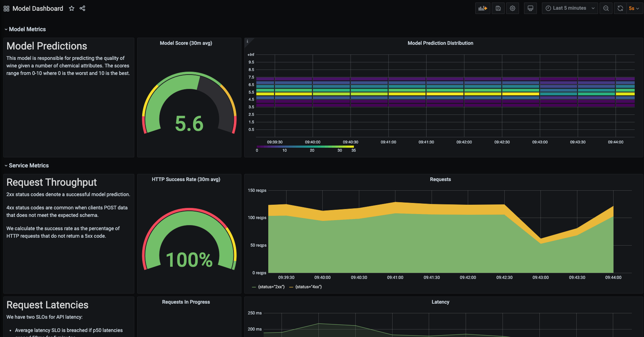Open the Last 5 minutes time range picker

[x=569, y=8]
